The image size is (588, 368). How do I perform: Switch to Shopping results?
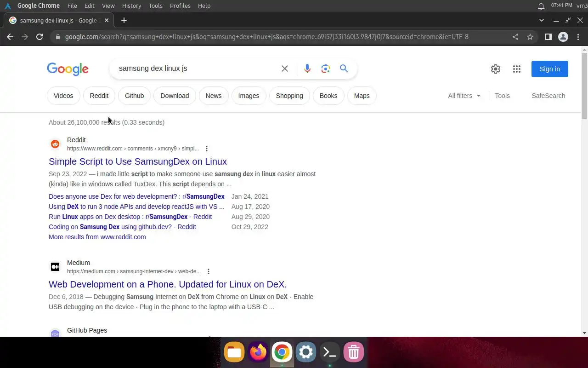[289, 96]
